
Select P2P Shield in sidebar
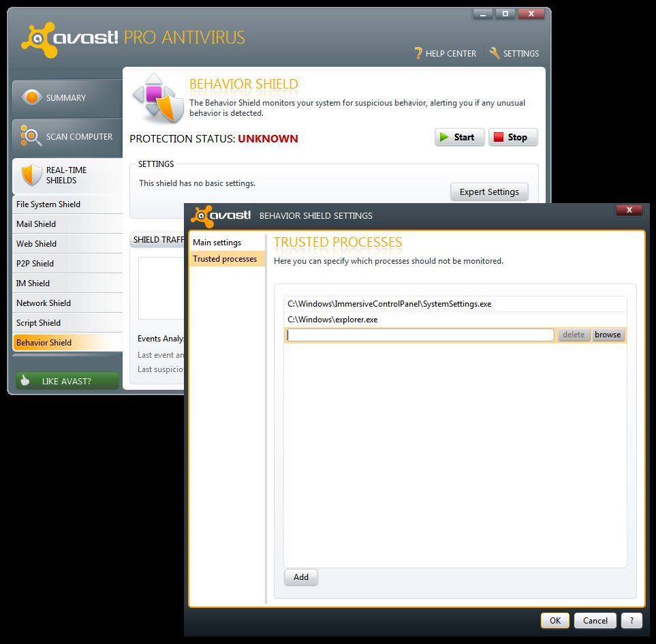coord(67,264)
